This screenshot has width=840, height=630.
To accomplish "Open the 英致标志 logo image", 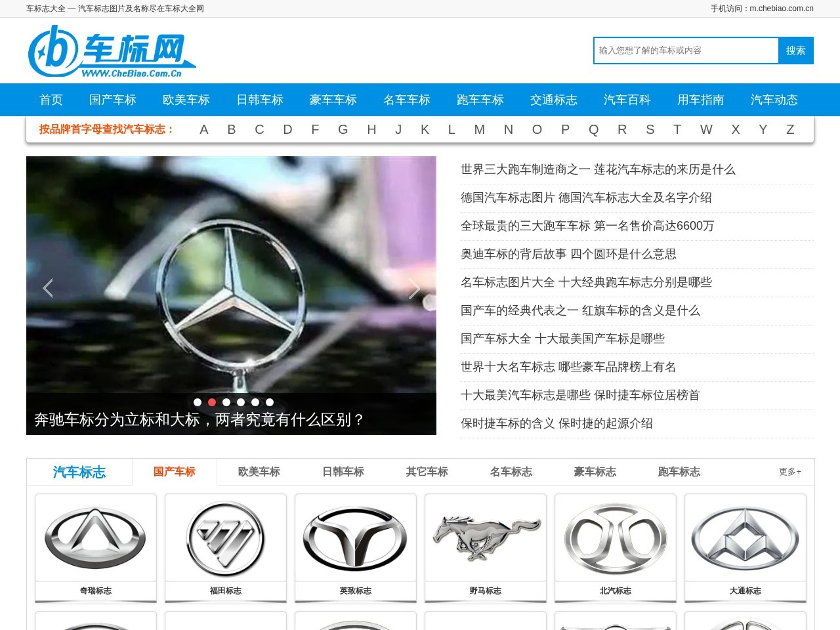I will pos(356,537).
